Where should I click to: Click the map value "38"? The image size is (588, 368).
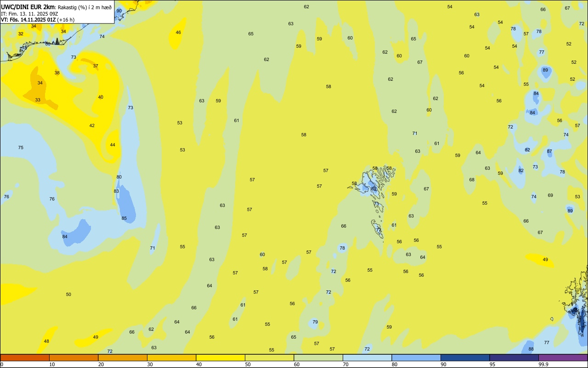[57, 73]
